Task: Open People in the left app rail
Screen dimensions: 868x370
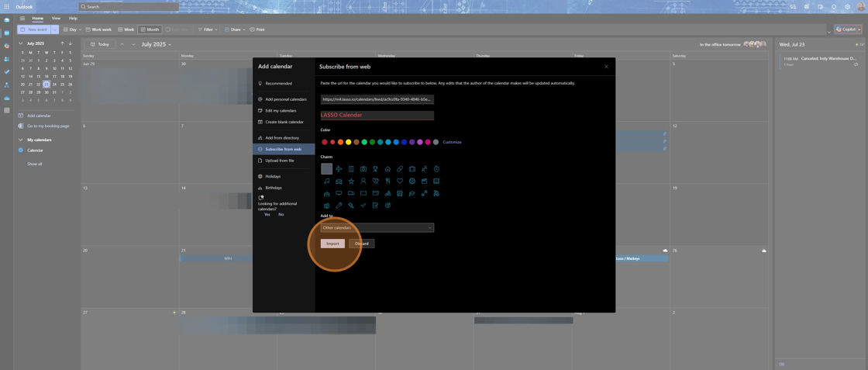Action: [7, 59]
